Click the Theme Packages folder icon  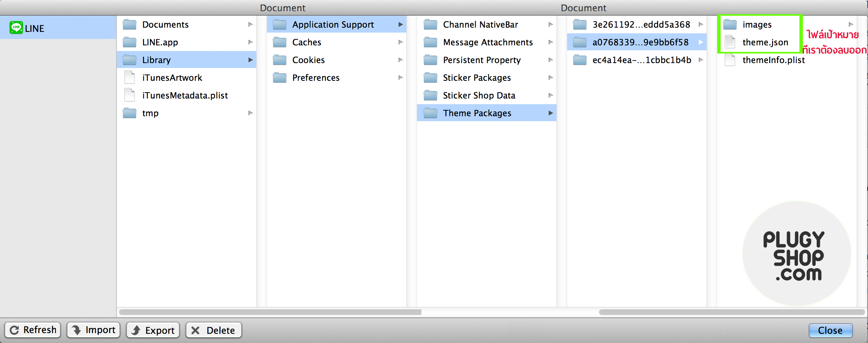[430, 113]
